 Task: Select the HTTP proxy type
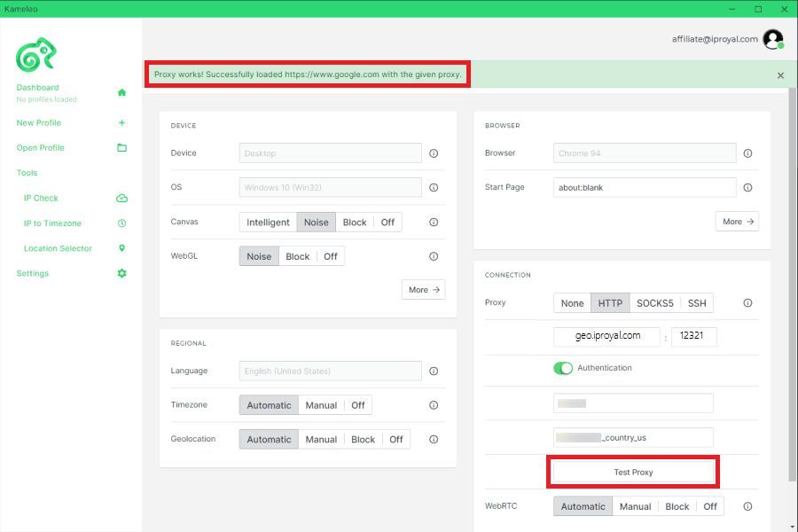coord(610,303)
